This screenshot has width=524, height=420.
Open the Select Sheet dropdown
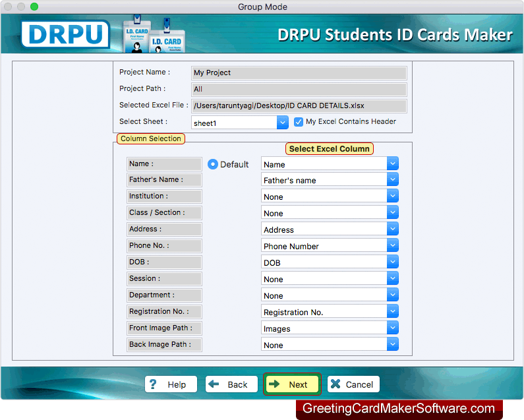tap(282, 123)
